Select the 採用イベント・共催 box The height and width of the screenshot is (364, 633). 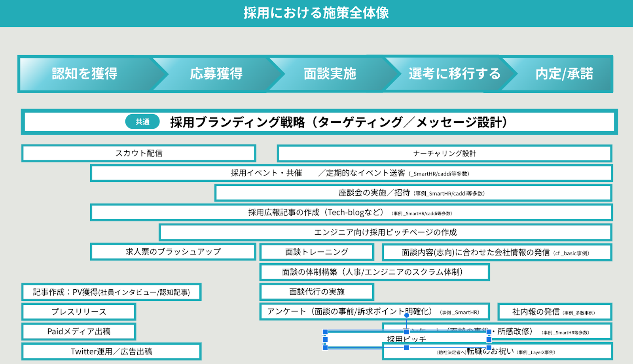coord(351,173)
